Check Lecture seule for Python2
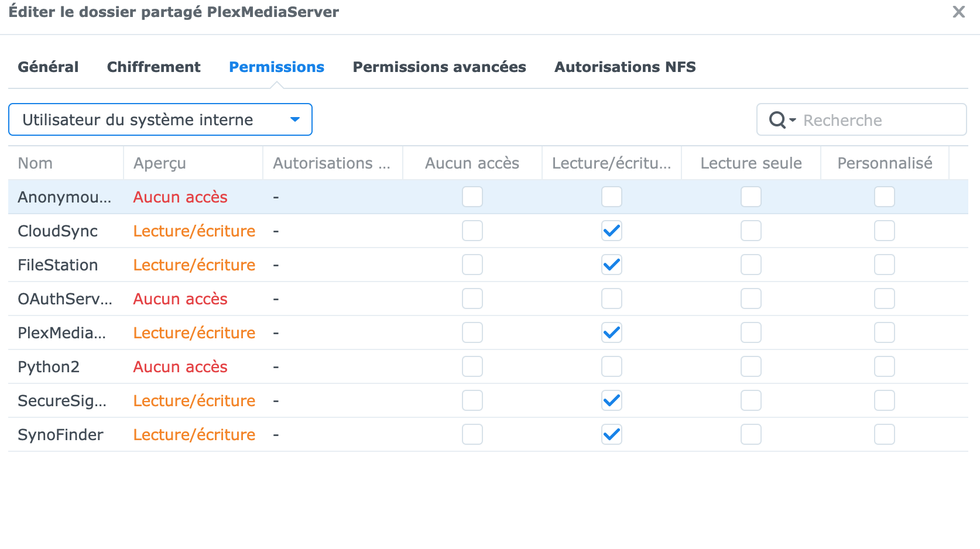This screenshot has width=980, height=549. (751, 366)
